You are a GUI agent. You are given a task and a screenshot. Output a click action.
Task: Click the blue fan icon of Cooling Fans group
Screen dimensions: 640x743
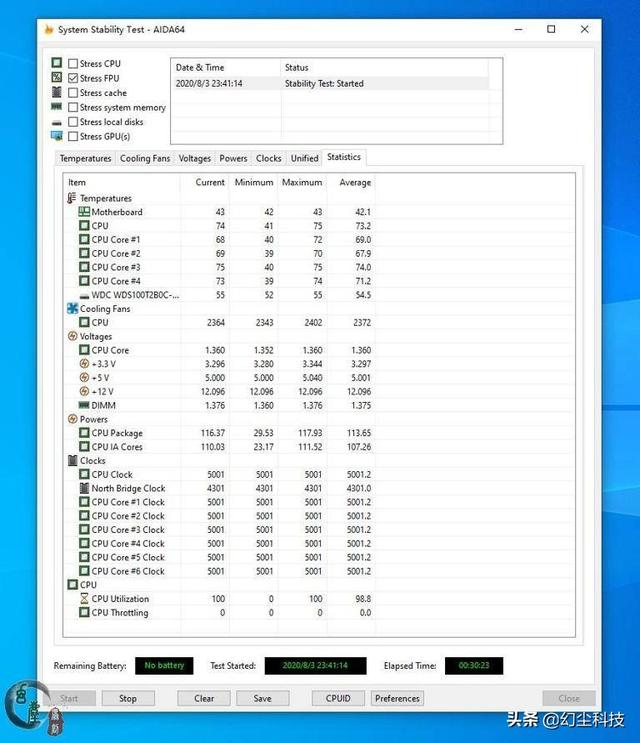pos(72,308)
